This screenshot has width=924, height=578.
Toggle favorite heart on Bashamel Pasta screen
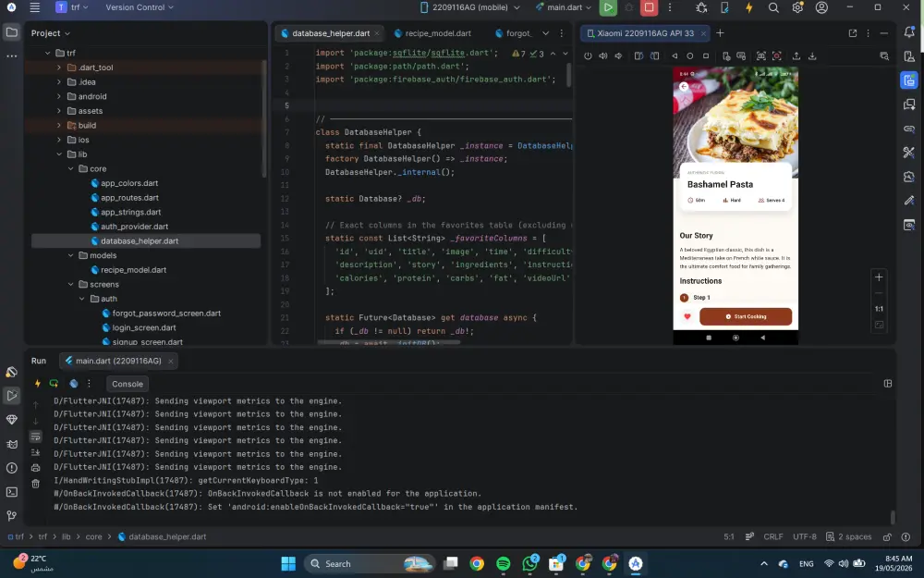tap(687, 316)
